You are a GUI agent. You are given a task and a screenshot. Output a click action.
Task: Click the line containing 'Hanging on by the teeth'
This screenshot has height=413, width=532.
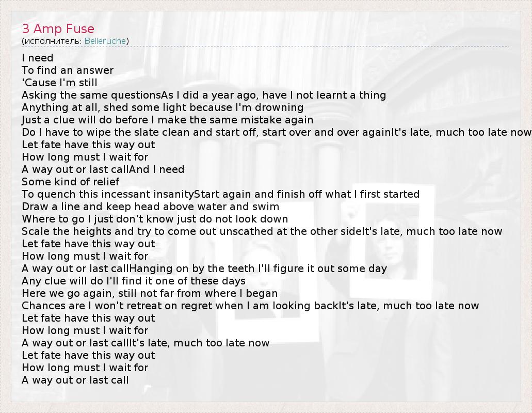point(204,268)
